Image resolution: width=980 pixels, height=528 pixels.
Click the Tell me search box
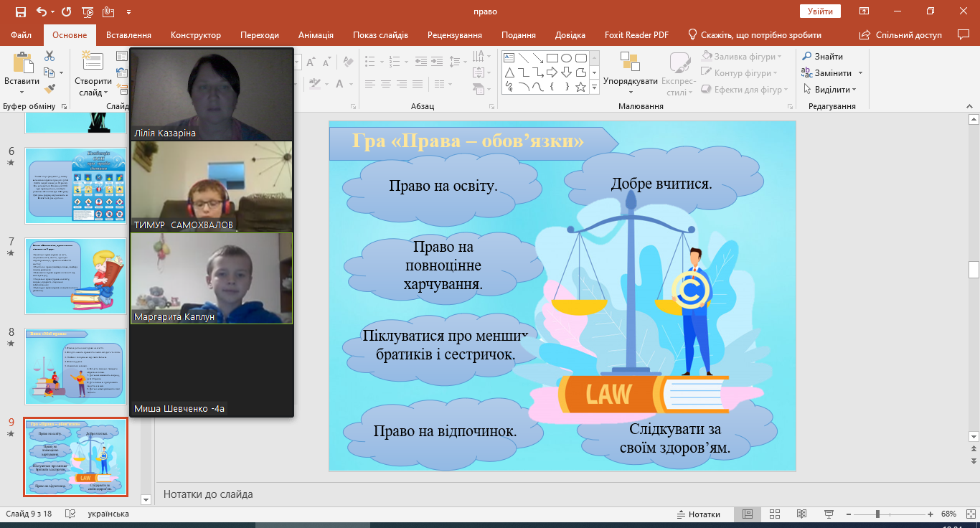coord(755,35)
